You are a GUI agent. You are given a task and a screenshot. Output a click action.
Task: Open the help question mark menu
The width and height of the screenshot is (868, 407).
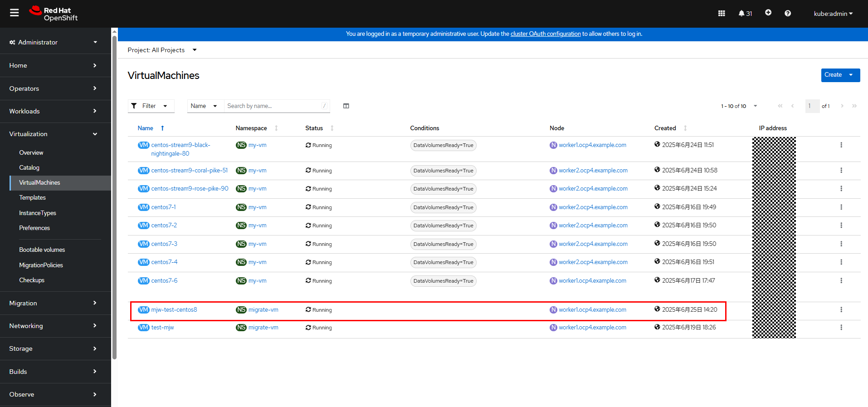coord(788,13)
